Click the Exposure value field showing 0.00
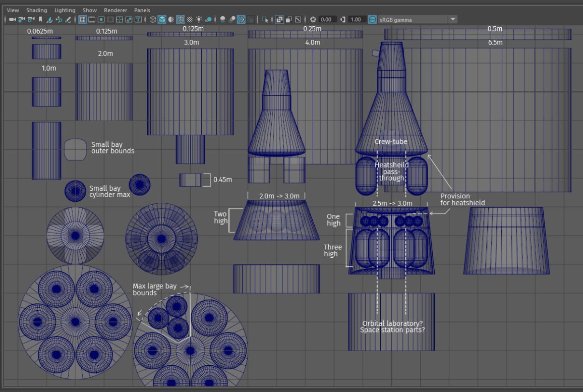This screenshot has width=583, height=392. (326, 19)
